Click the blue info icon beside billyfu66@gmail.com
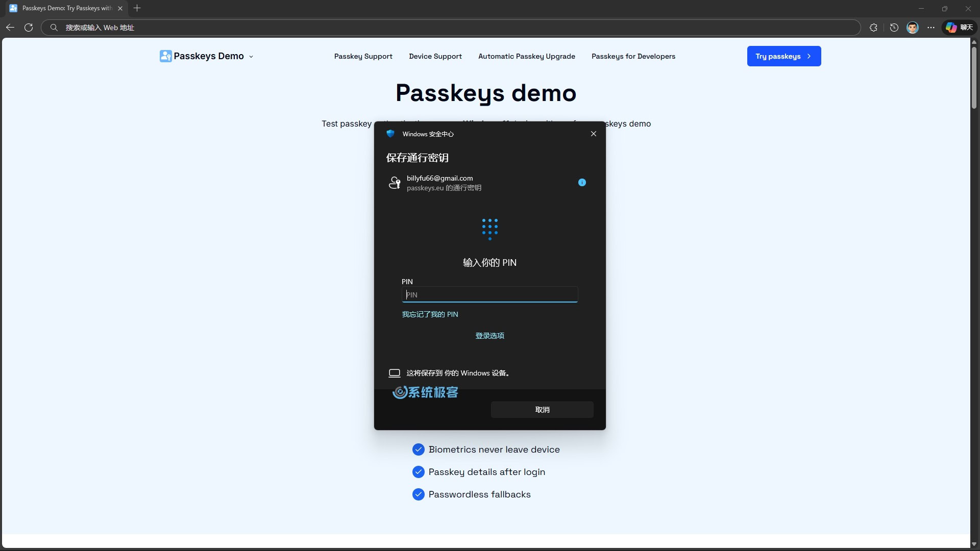Image resolution: width=980 pixels, height=551 pixels. click(x=582, y=183)
